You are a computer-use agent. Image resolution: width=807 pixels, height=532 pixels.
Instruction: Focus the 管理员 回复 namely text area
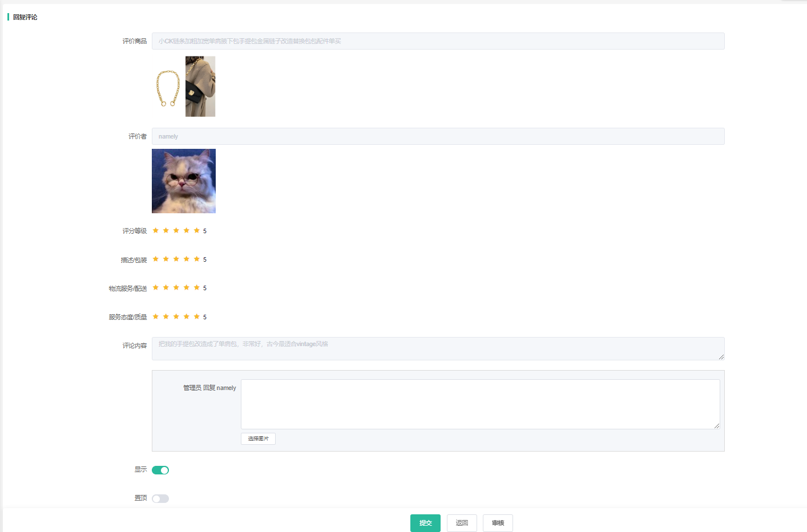(480, 404)
